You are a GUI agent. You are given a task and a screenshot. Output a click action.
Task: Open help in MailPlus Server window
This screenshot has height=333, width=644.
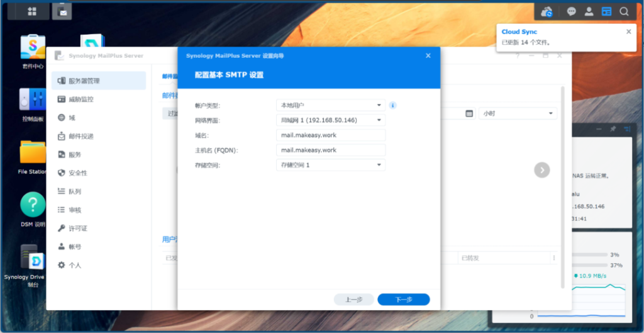click(x=518, y=55)
